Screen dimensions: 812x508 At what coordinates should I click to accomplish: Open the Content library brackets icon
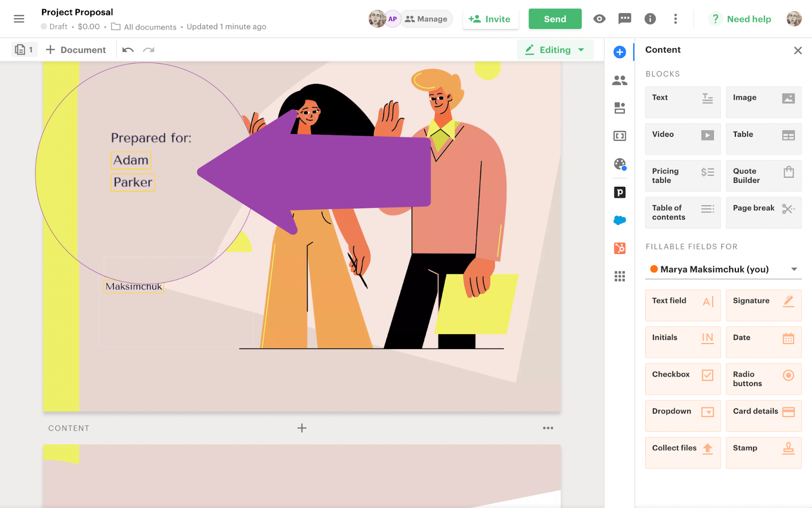(x=620, y=136)
